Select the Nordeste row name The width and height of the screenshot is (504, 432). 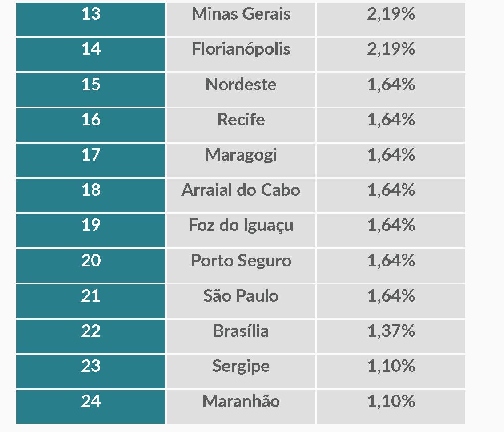click(241, 90)
